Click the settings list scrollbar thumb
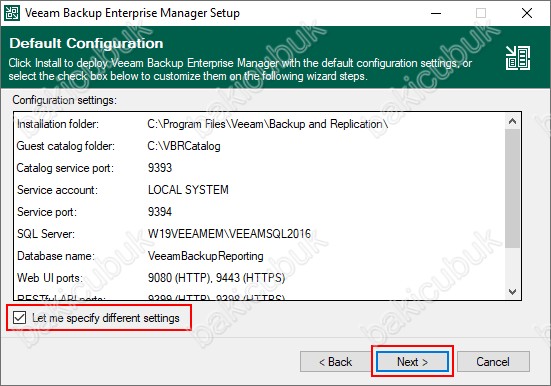The width and height of the screenshot is (551, 386). [512, 188]
